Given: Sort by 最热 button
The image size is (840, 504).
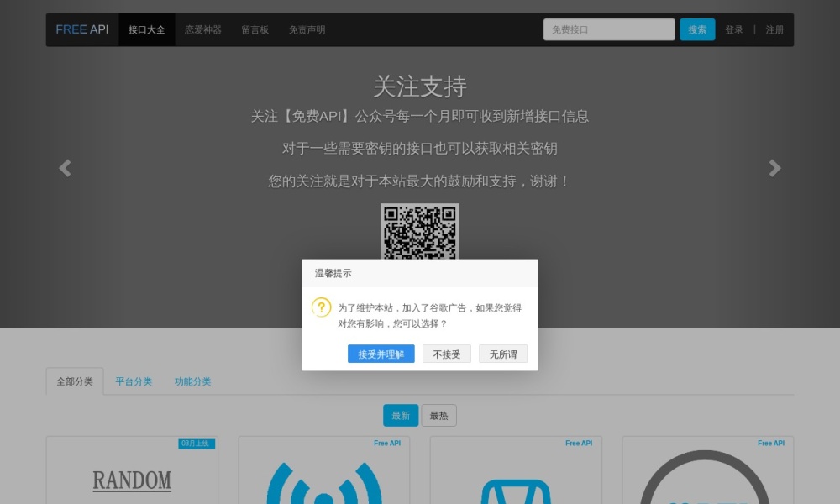Looking at the screenshot, I should pos(438,416).
